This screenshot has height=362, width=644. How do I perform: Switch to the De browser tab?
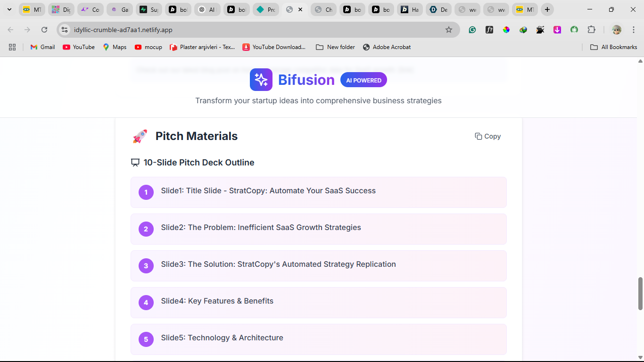[x=438, y=9]
